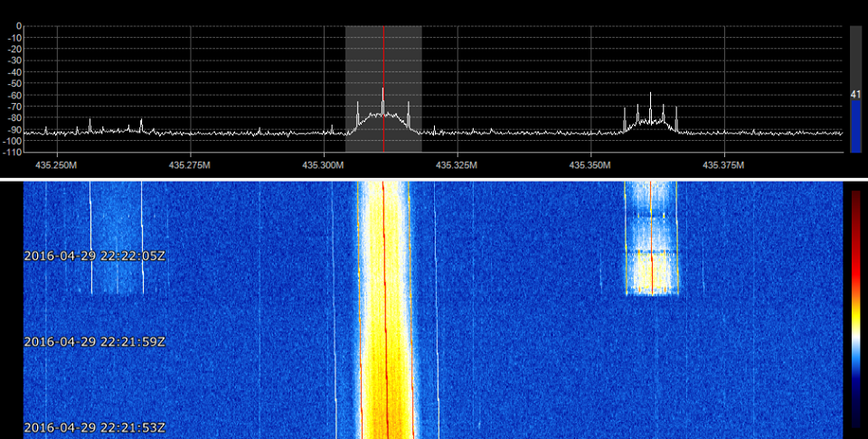Click the faint burst between the two white lines near 435.260M
This screenshot has height=439, width=868.
click(x=117, y=238)
